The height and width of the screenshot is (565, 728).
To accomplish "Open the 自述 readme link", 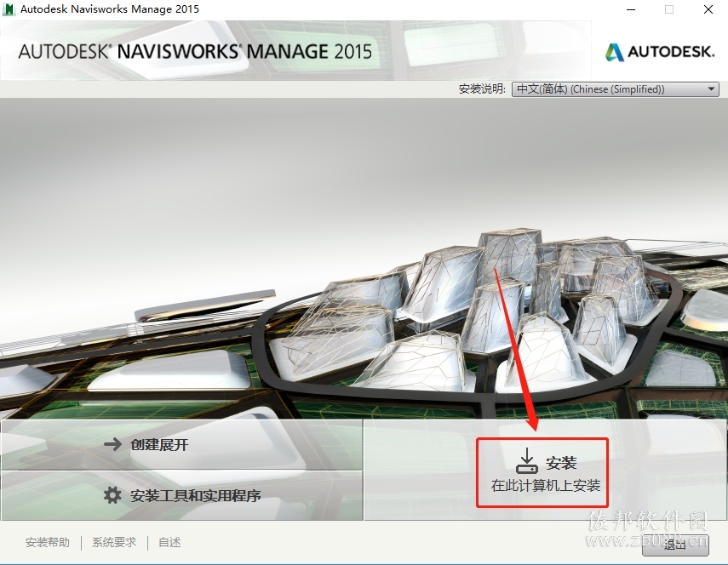I will (169, 542).
